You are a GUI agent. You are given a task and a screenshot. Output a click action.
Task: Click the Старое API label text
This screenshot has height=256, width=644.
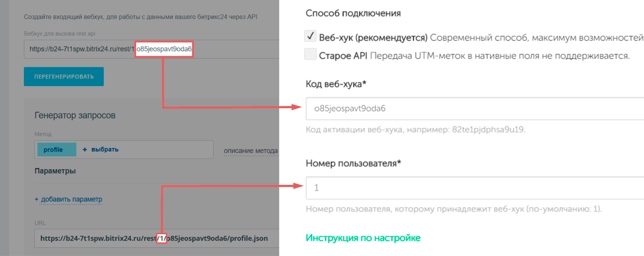343,56
